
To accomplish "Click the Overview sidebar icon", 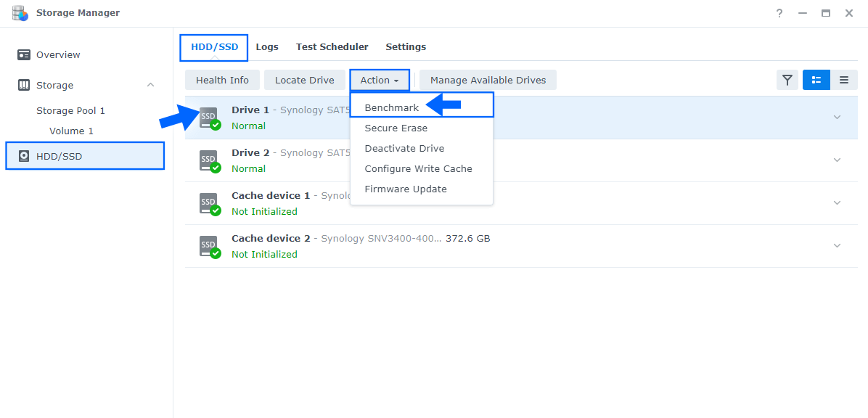I will 24,55.
